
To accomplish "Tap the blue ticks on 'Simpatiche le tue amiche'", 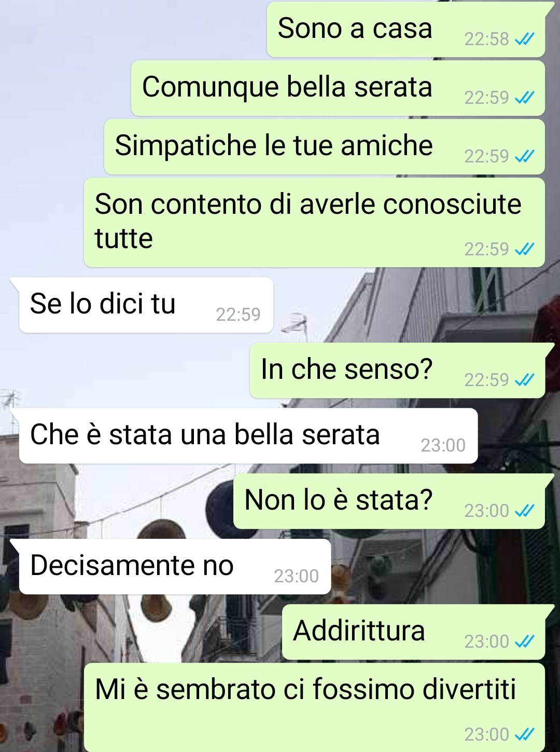I will (x=524, y=156).
